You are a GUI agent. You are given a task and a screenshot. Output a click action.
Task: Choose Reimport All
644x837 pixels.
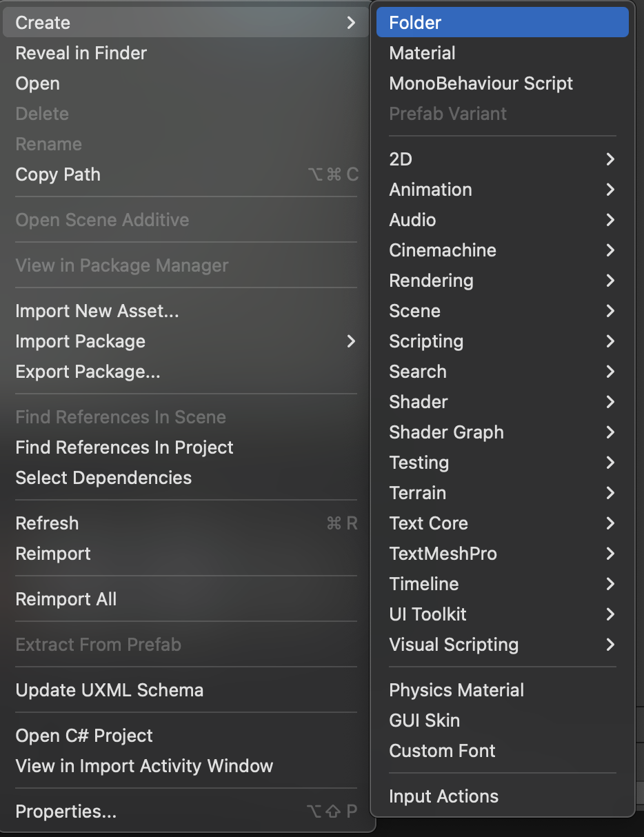click(x=66, y=599)
